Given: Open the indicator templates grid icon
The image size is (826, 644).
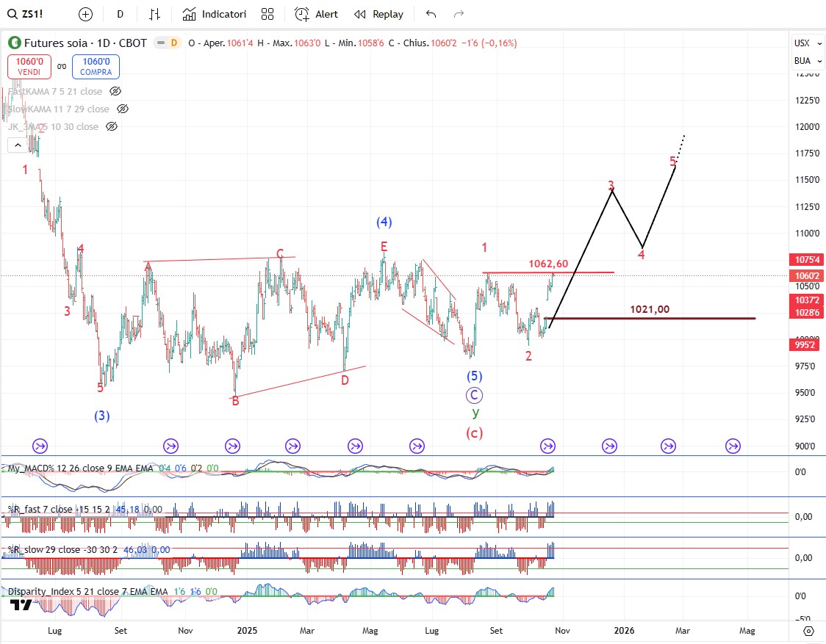Looking at the screenshot, I should 267,14.
